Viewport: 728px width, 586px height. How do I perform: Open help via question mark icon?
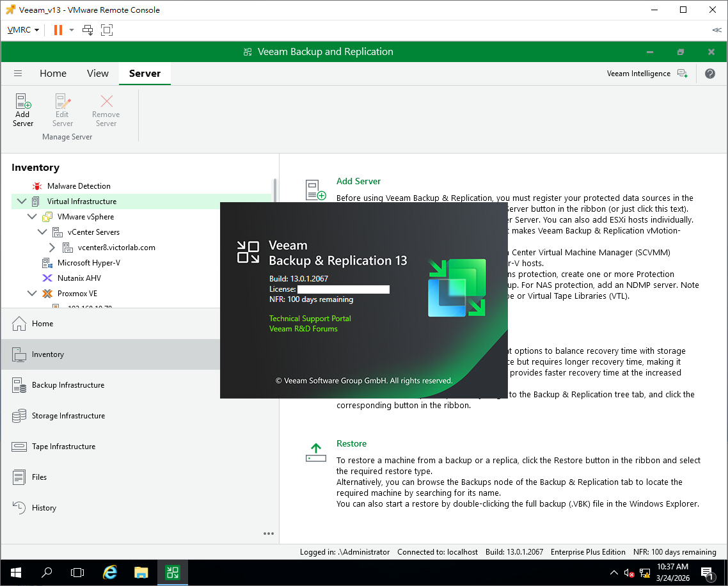(x=710, y=74)
